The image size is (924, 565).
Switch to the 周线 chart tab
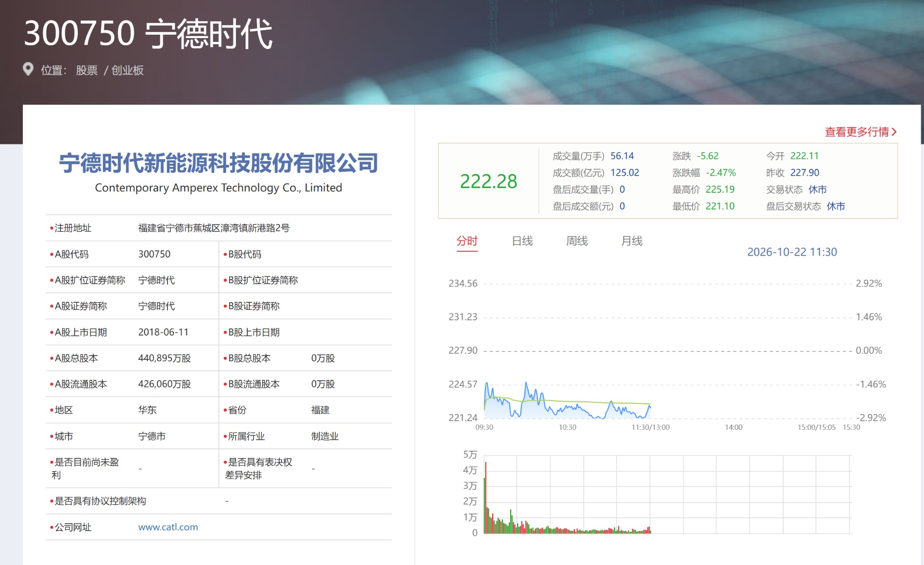coord(577,241)
